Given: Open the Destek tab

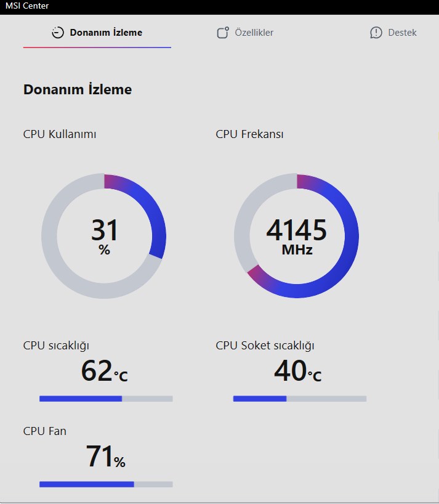Looking at the screenshot, I should pyautogui.click(x=393, y=33).
